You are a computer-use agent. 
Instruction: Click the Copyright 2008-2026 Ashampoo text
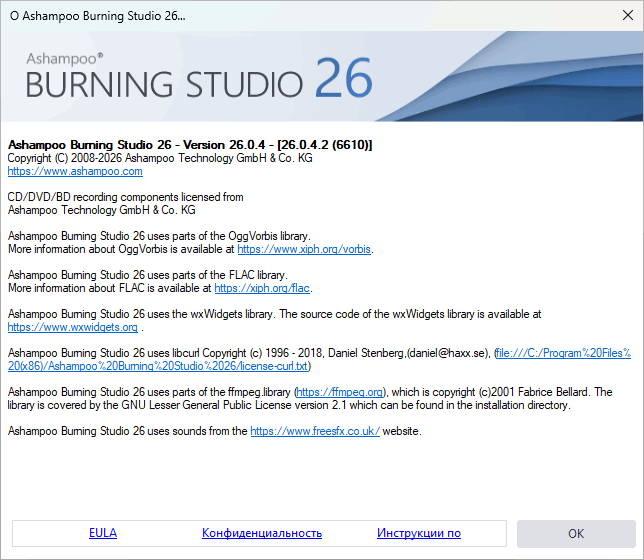[160, 158]
